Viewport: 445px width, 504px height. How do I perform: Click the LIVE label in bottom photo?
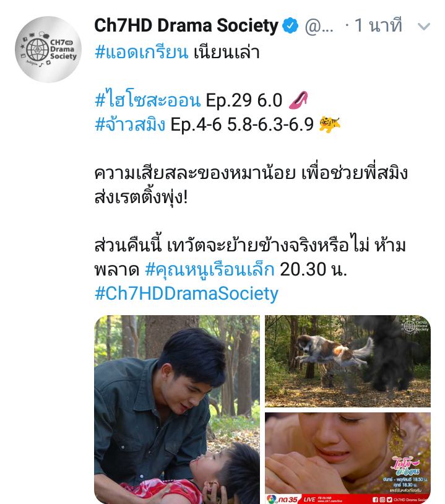309,499
